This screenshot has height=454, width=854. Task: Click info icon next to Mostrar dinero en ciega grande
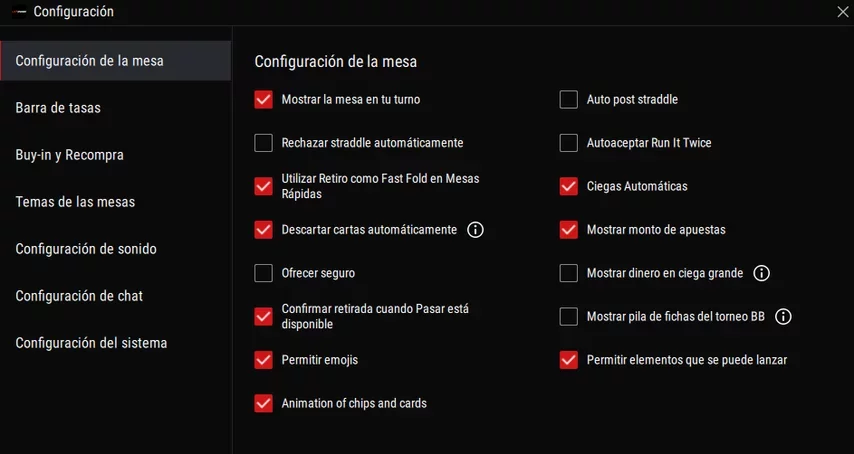click(x=761, y=273)
